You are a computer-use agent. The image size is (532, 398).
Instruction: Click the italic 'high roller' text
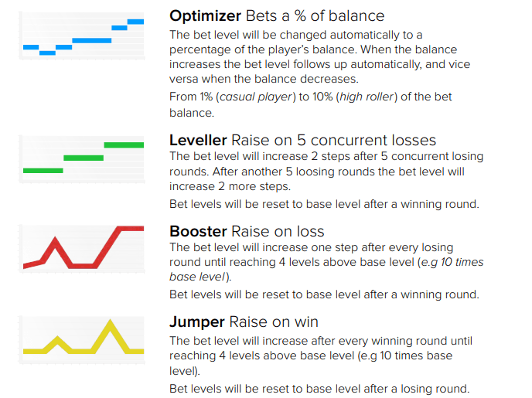(367, 97)
